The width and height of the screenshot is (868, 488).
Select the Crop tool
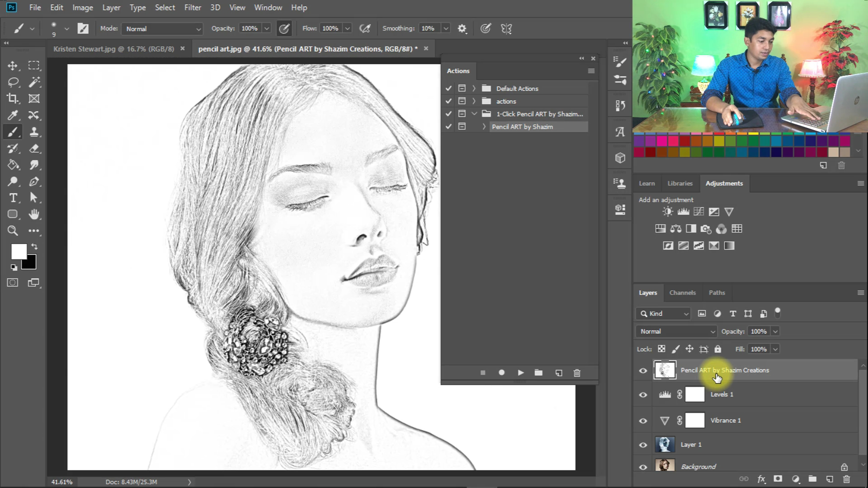point(13,99)
